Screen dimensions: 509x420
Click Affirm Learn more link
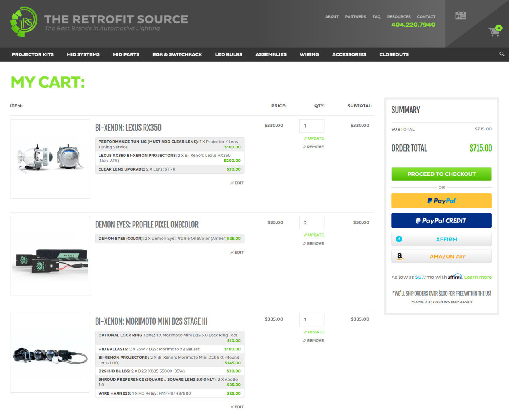478,277
